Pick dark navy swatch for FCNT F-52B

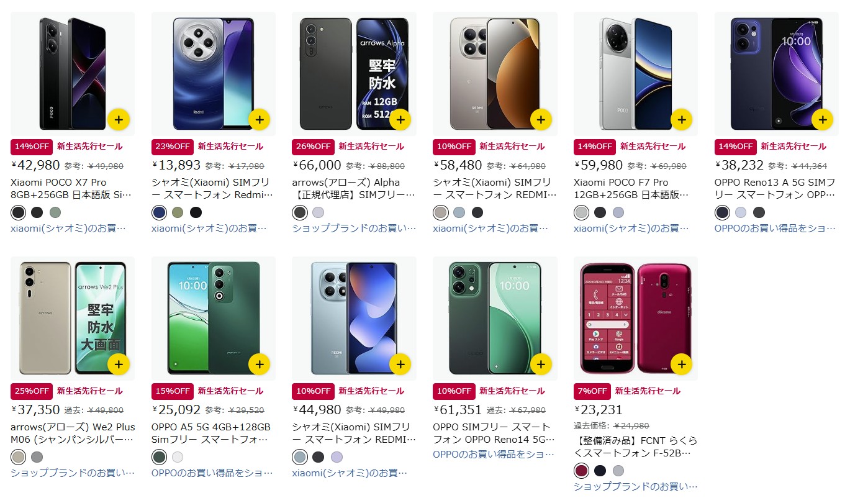(x=600, y=471)
